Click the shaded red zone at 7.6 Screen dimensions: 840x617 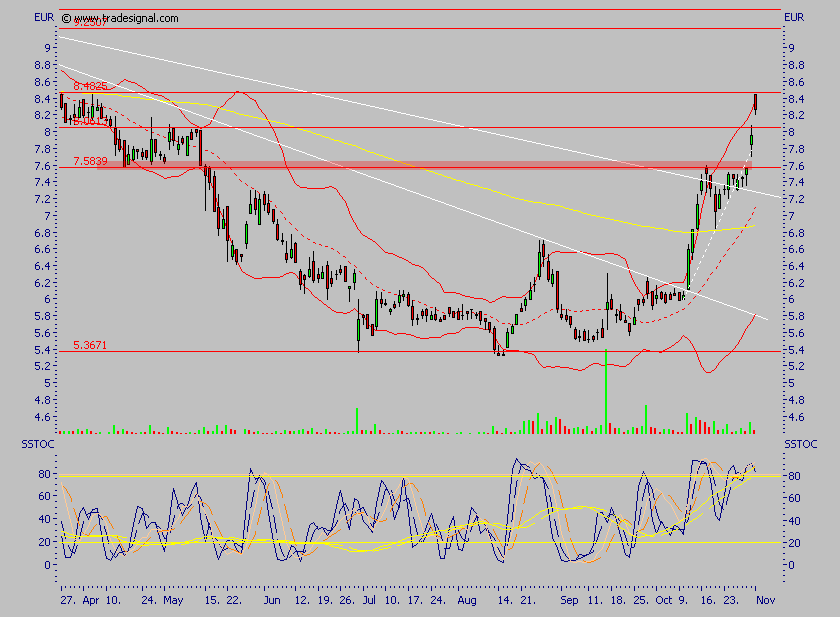[x=400, y=164]
